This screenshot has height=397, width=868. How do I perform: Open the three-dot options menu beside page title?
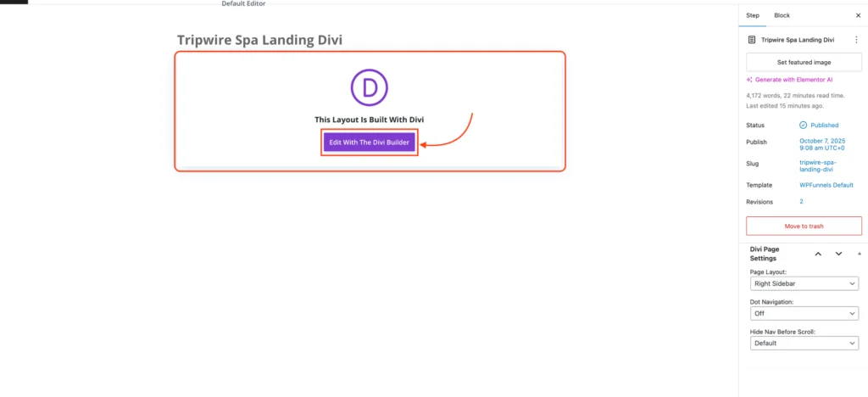[856, 40]
